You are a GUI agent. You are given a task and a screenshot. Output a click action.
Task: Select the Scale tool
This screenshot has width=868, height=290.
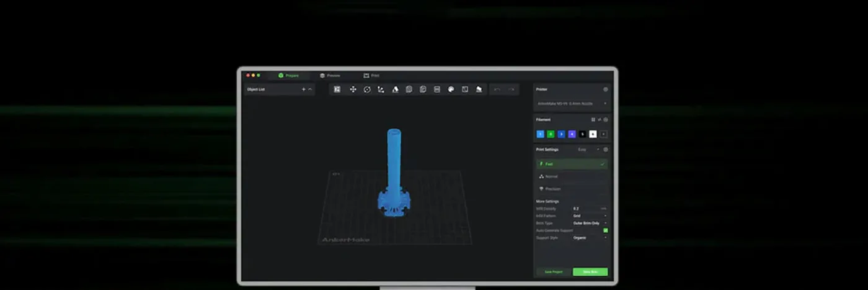tap(381, 89)
